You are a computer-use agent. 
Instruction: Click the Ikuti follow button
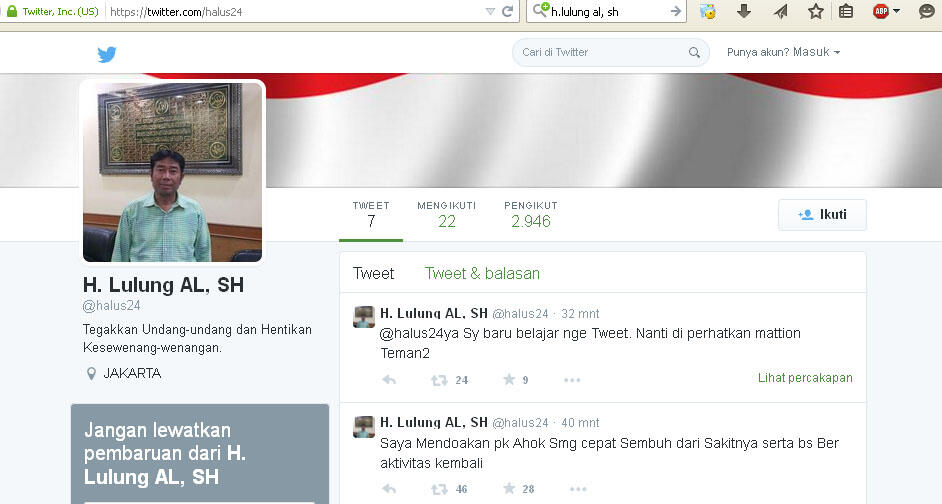(822, 214)
